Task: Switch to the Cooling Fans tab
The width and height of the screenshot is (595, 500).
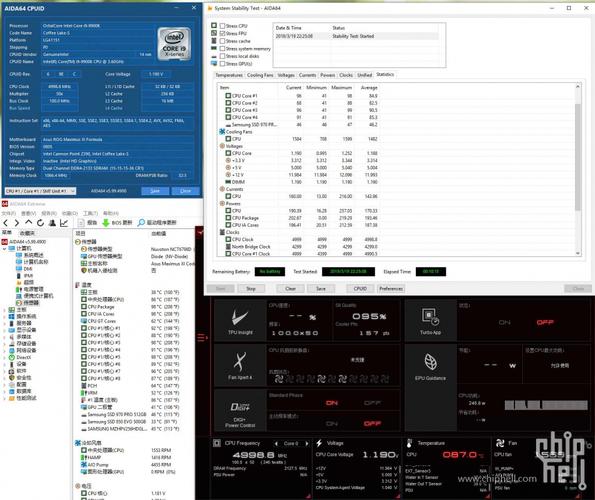Action: [x=260, y=75]
